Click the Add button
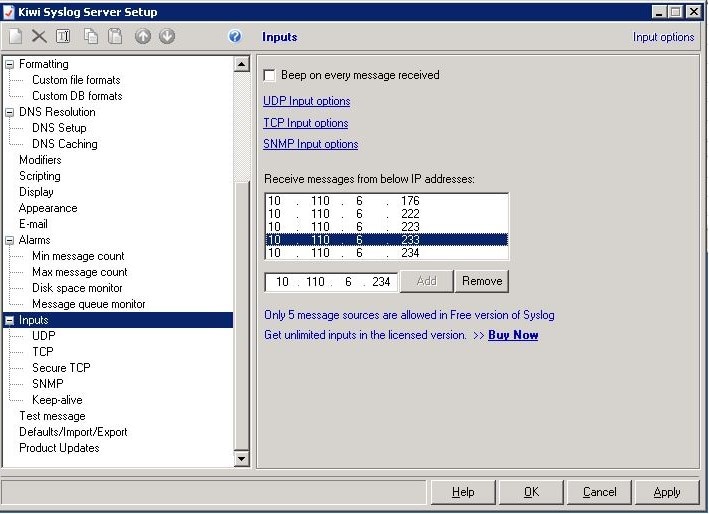This screenshot has height=514, width=709. (426, 281)
